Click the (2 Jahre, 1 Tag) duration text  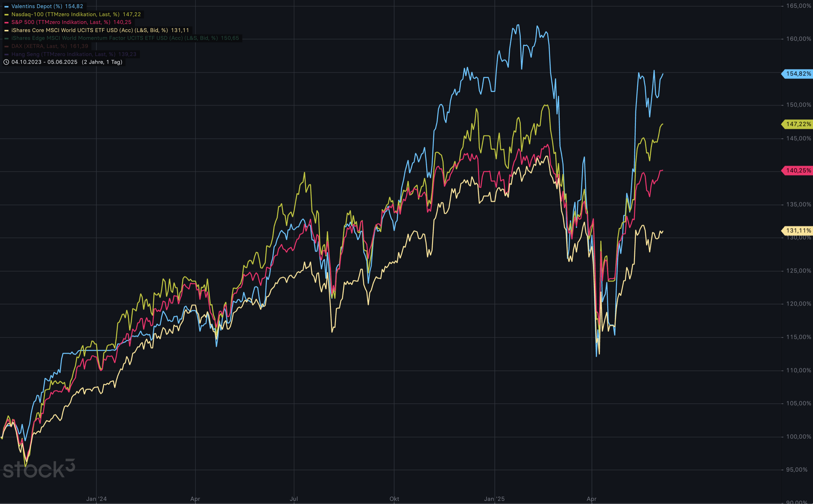tap(102, 62)
